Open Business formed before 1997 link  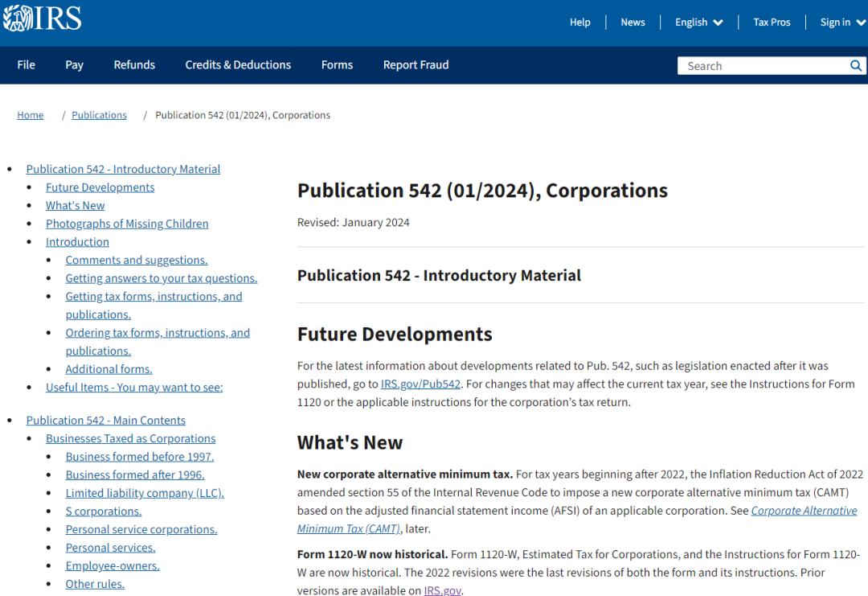[x=140, y=457]
